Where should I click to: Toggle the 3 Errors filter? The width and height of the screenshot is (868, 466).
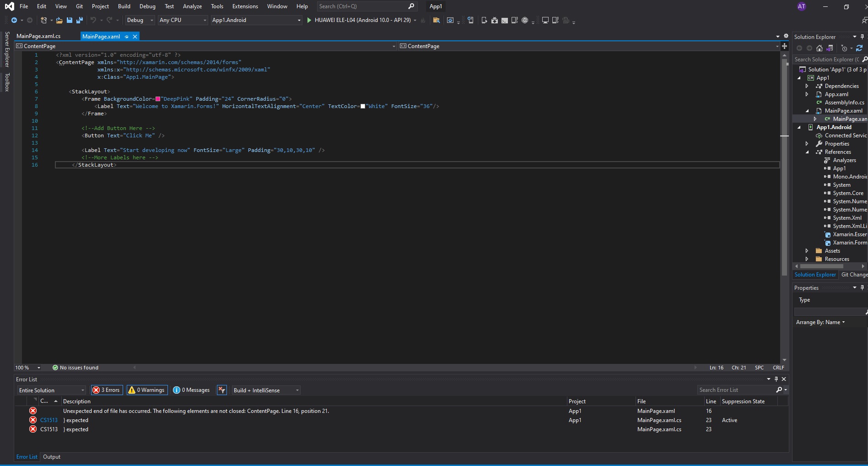[106, 390]
